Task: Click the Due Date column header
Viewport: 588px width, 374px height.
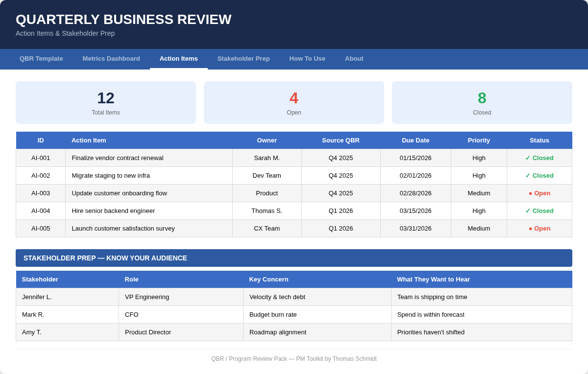Action: pyautogui.click(x=416, y=140)
